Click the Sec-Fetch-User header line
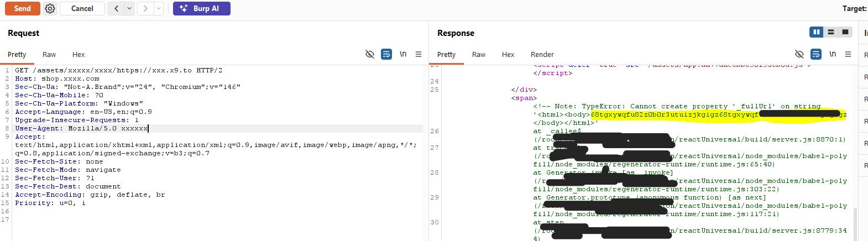Viewport: 868px width, 241px height. click(x=55, y=178)
